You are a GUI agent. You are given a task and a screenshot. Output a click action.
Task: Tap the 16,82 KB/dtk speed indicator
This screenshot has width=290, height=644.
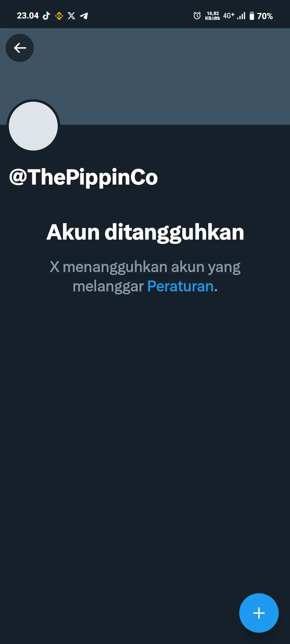pyautogui.click(x=213, y=16)
